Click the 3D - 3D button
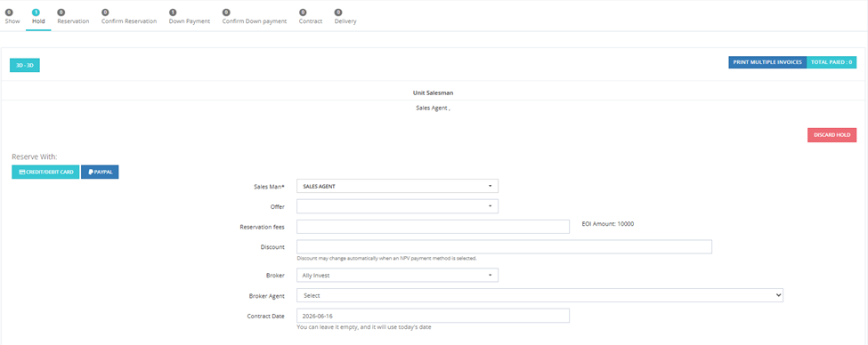 [x=25, y=65]
